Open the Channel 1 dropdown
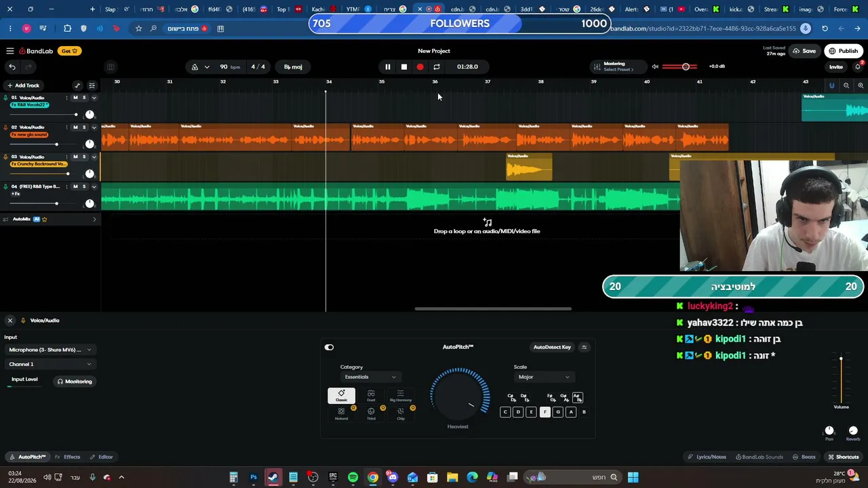The image size is (868, 488). (50, 364)
